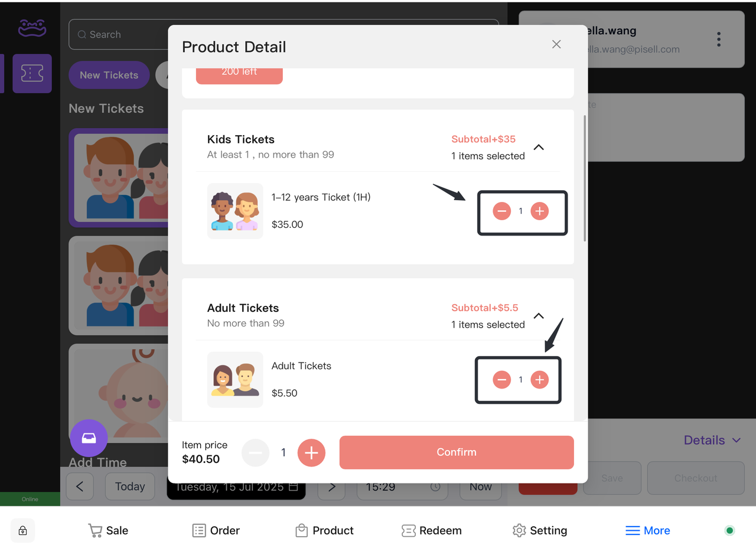Open customer options three-dot menu

click(x=719, y=40)
